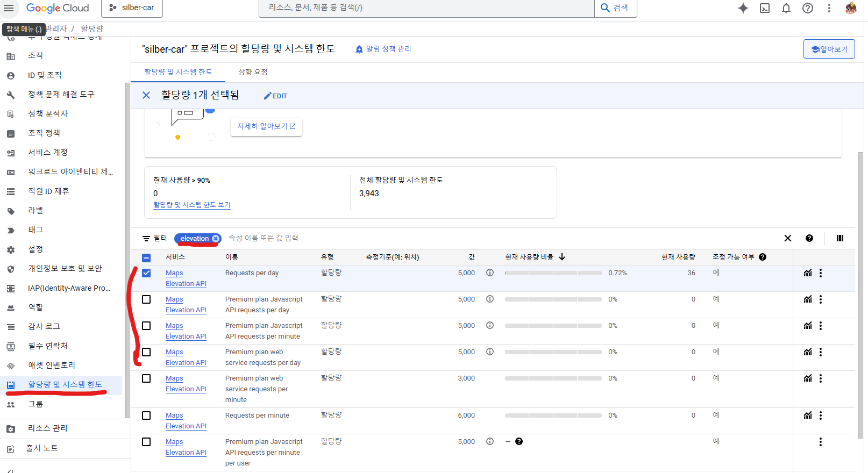Show info for Premium plan Javascript per day value
Viewport: 868px width, 473px height.
[x=490, y=299]
